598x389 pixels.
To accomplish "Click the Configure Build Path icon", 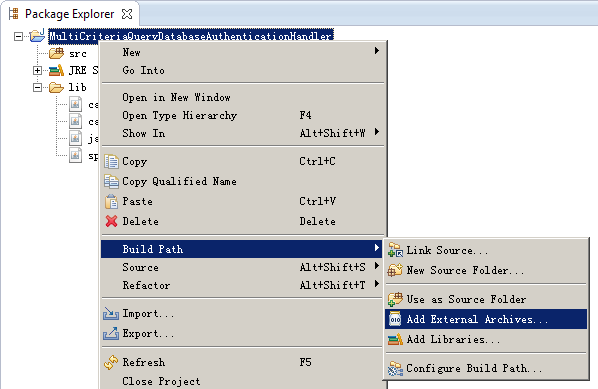I will pyautogui.click(x=395, y=368).
